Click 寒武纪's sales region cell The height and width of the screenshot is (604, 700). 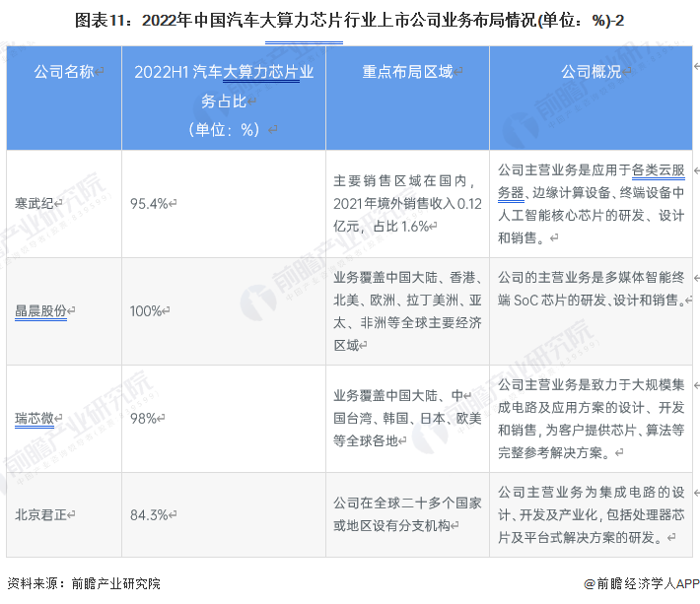click(x=407, y=203)
